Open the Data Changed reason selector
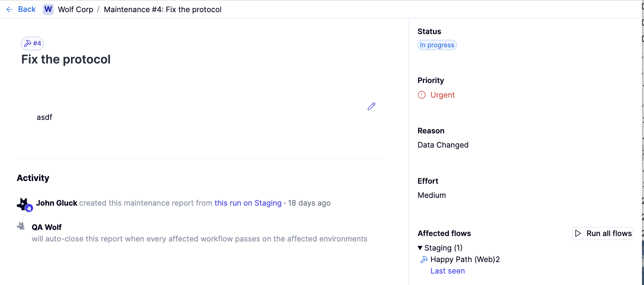 pos(443,145)
